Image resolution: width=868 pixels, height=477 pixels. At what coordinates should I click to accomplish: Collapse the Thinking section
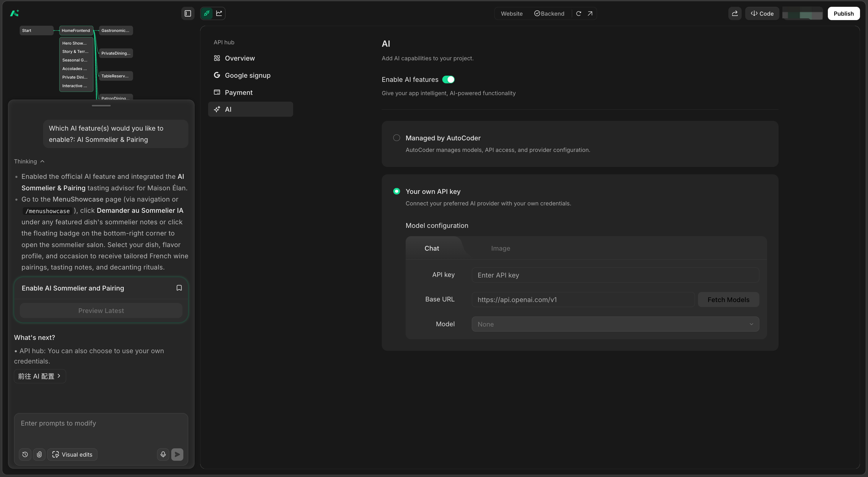(29, 161)
